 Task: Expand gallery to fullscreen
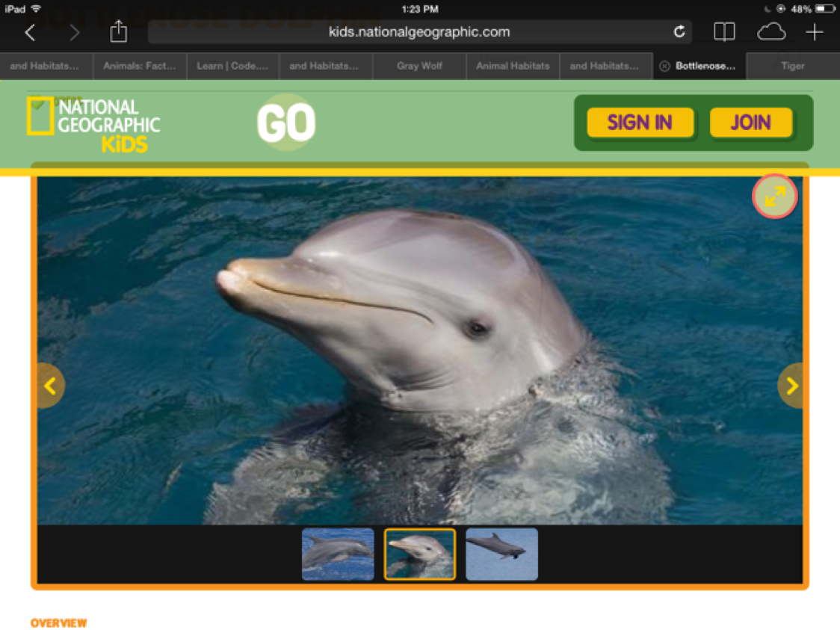point(774,197)
